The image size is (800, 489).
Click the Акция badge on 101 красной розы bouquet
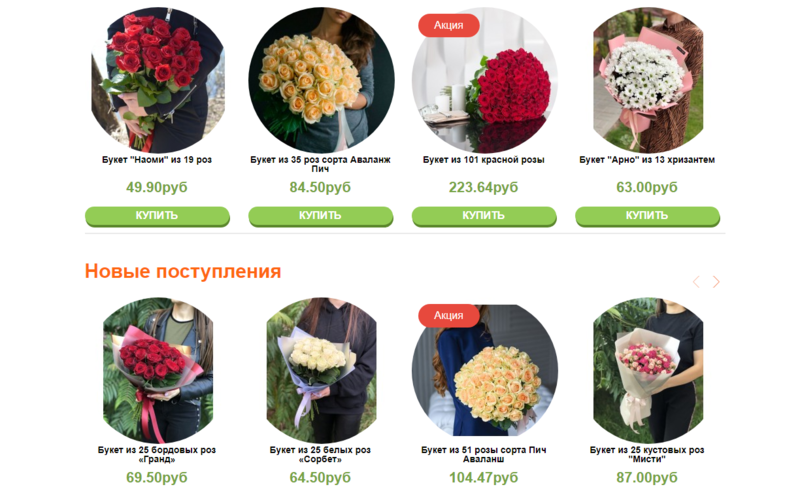click(x=448, y=25)
